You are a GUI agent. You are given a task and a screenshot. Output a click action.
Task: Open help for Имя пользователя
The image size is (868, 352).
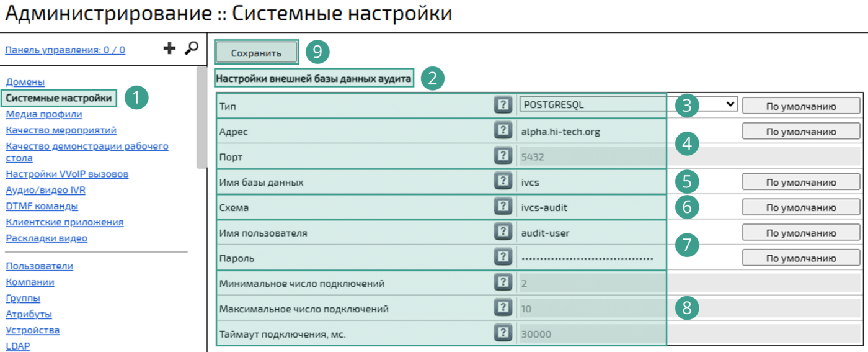pos(503,232)
